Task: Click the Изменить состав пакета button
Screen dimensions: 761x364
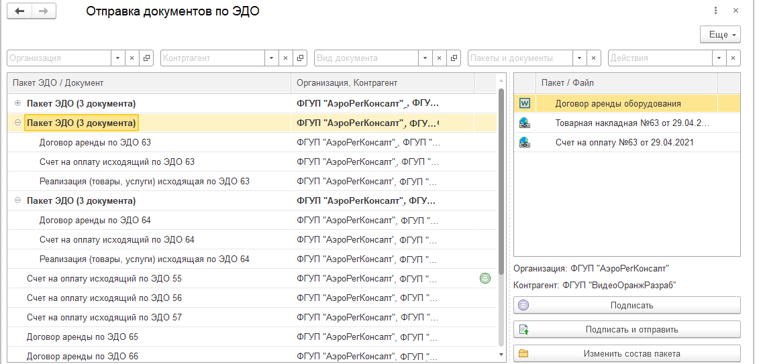Action: [x=627, y=354]
